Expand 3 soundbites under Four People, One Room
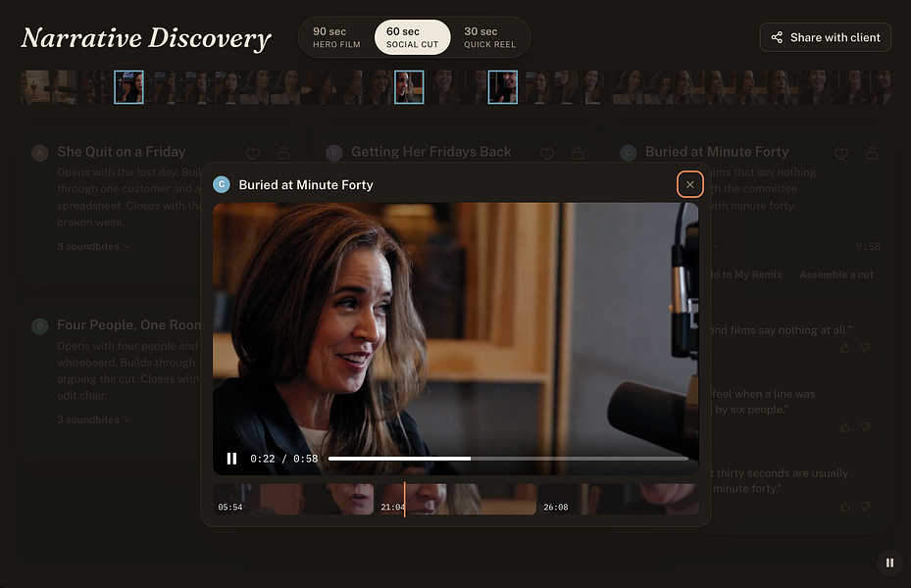 pyautogui.click(x=93, y=419)
